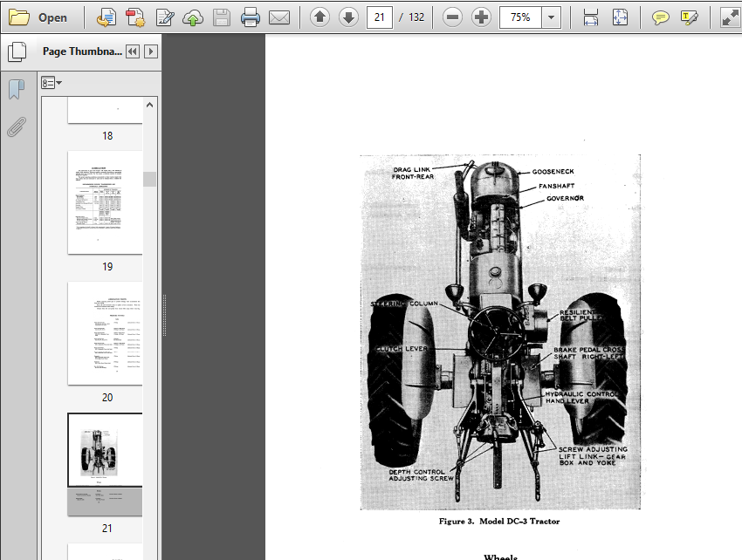Click the Page Thumbnails panel title

pos(82,51)
